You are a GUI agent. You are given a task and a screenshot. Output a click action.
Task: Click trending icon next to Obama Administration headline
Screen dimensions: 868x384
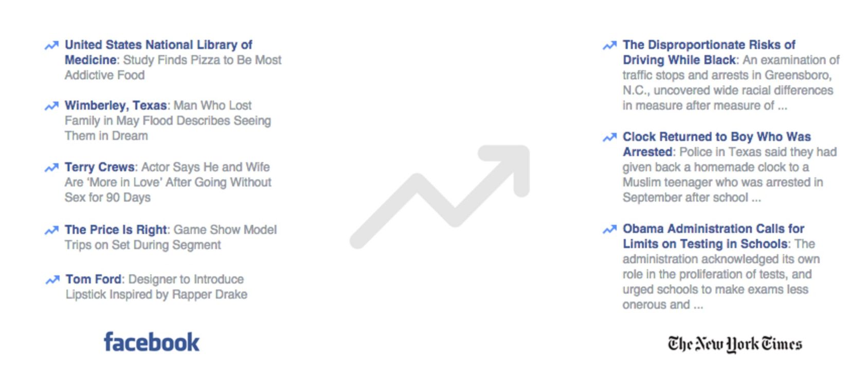click(609, 229)
